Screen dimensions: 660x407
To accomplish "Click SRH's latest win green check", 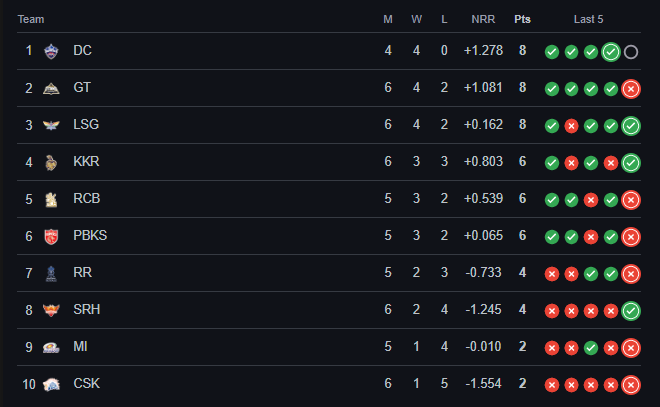I will point(631,311).
